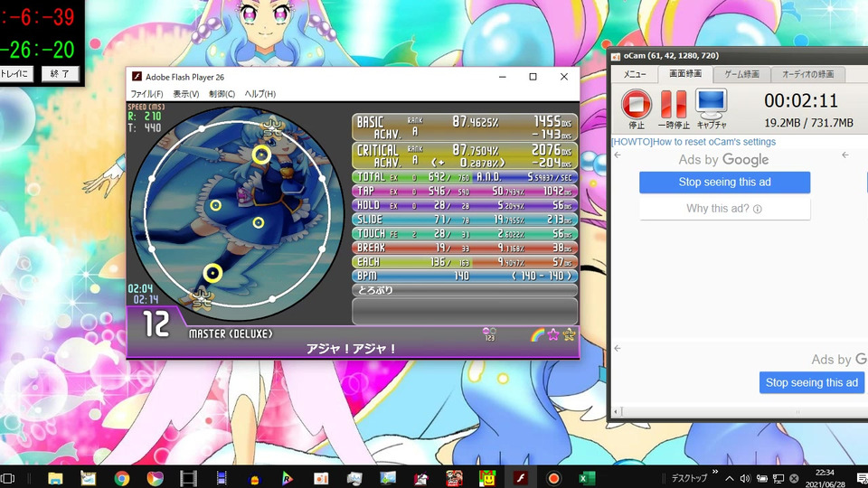Click the BASIC ACHV. 87.4625% row
The image size is (868, 488).
465,127
